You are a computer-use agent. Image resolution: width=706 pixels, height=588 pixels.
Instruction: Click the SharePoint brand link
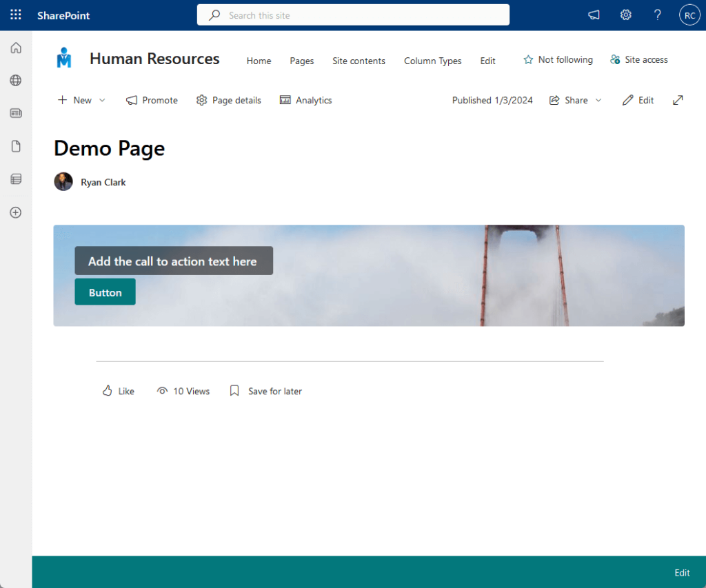click(63, 15)
